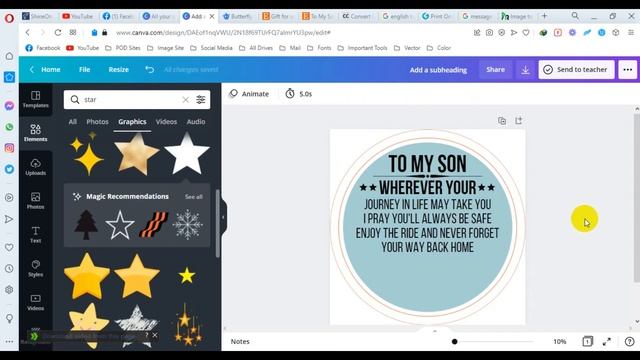
Task: Open the Fonts bookmark folder
Action: pyautogui.click(x=320, y=48)
